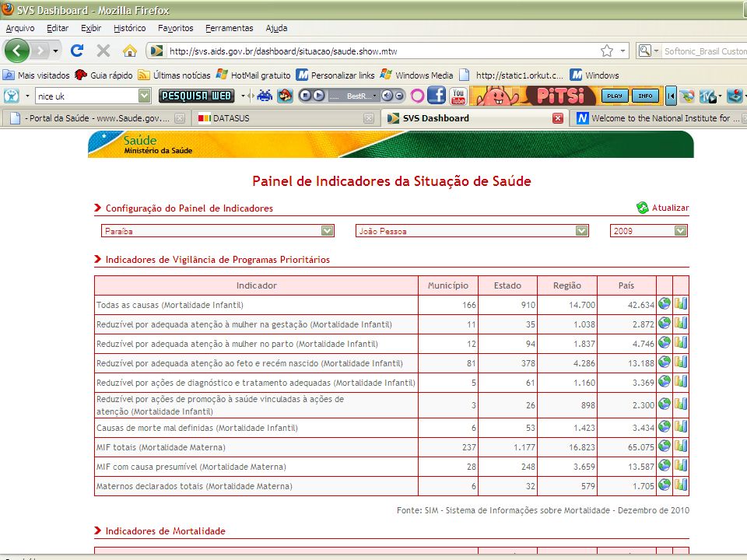Open bar chart for Todas as causas row
This screenshot has width=747, height=560.
(681, 303)
